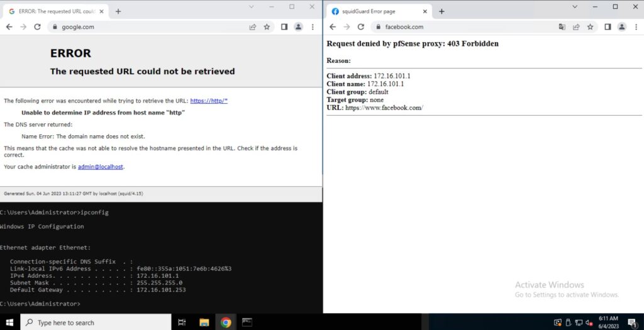Open notification center icon
The image size is (644, 330).
(x=632, y=322)
